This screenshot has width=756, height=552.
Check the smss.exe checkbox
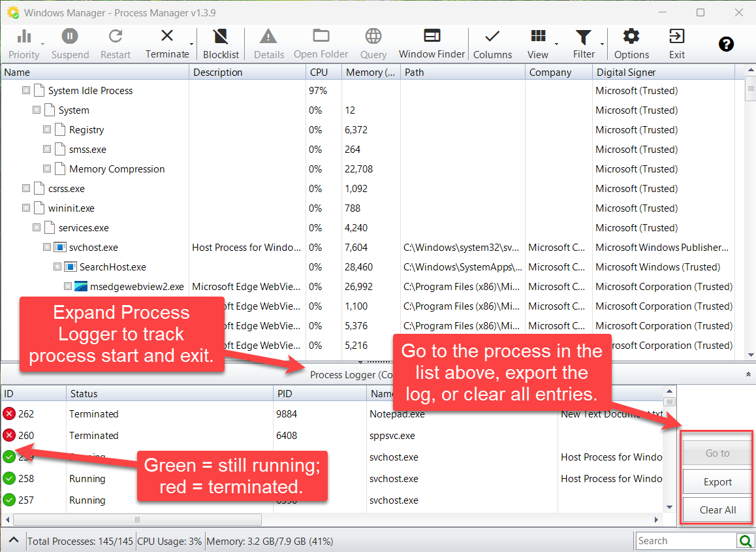coord(47,149)
